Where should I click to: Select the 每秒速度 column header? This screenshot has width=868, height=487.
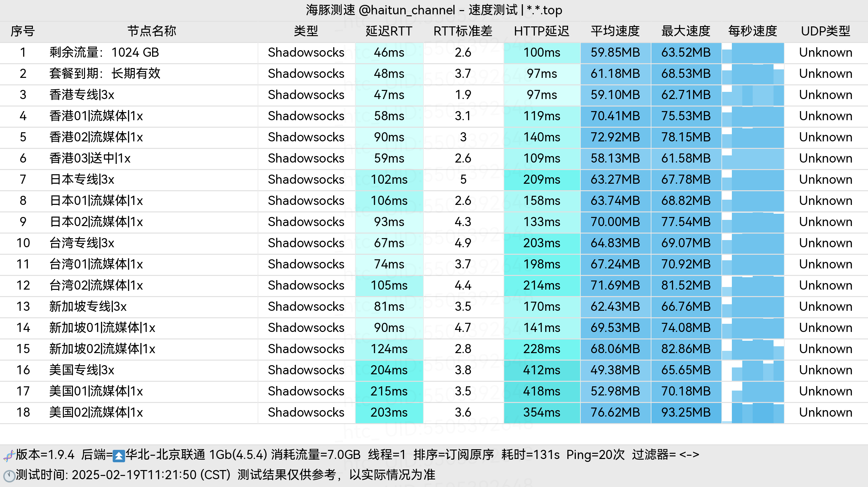coord(752,31)
